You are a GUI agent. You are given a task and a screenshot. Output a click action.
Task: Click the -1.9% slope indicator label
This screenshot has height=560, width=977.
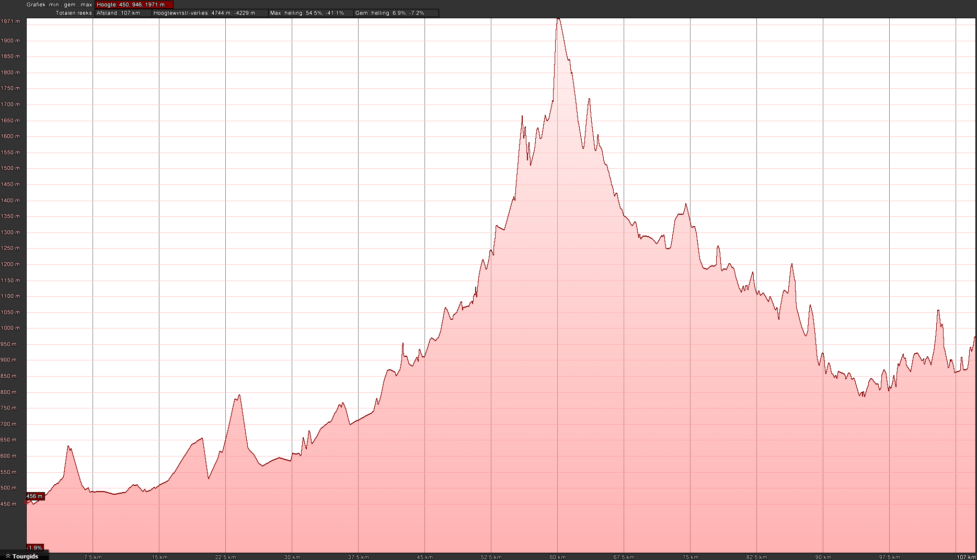35,547
